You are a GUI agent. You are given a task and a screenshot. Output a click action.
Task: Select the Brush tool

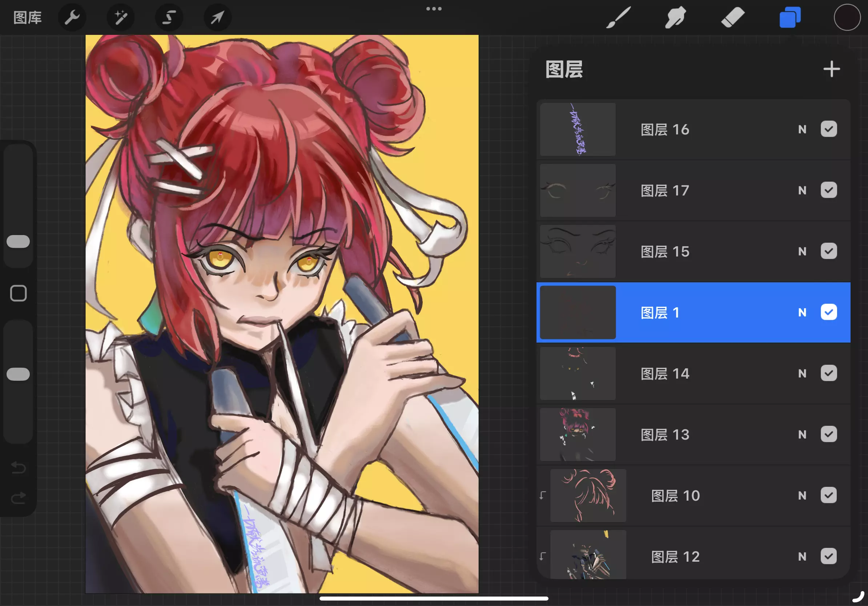coord(619,17)
